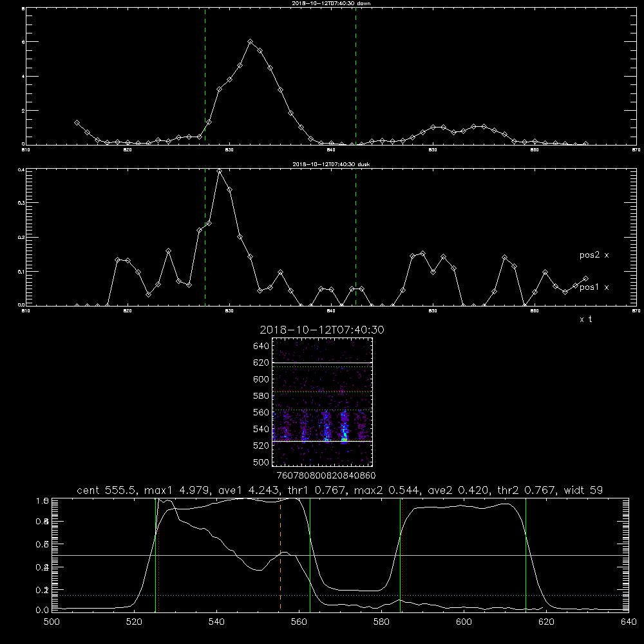Click the '2018-10-12T07:40:30 dawn' plot title
This screenshot has width=644, height=644.
[331, 3]
